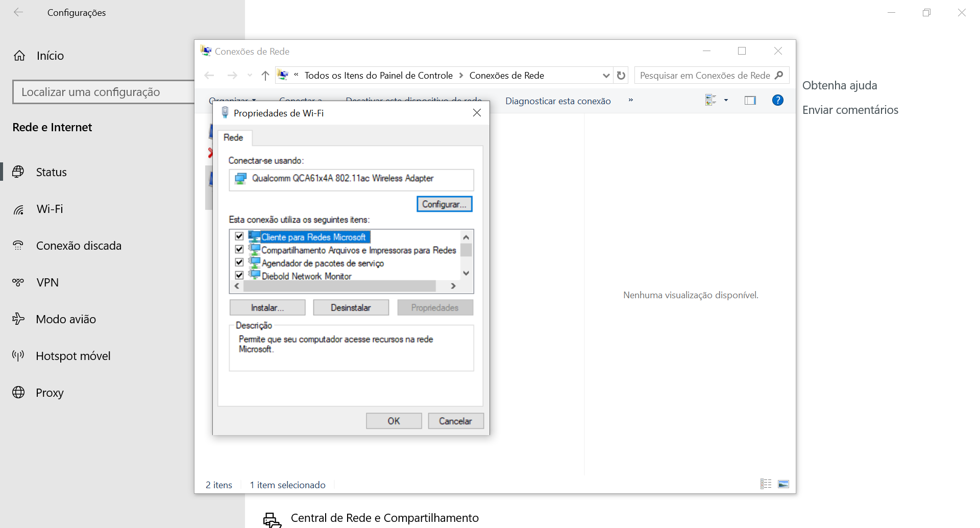Switch to details view icon in status bar
Viewport: 980px width, 528px height.
point(766,484)
